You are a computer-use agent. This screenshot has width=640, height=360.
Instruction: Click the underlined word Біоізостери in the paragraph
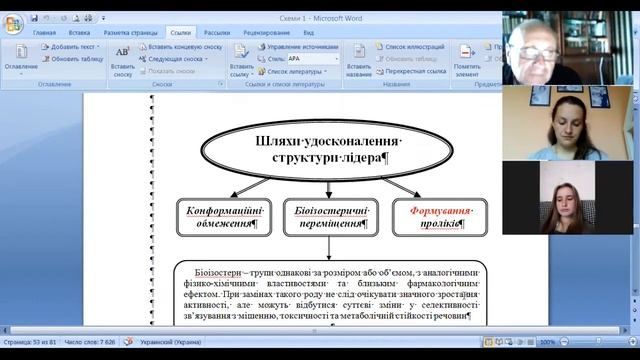pos(218,273)
